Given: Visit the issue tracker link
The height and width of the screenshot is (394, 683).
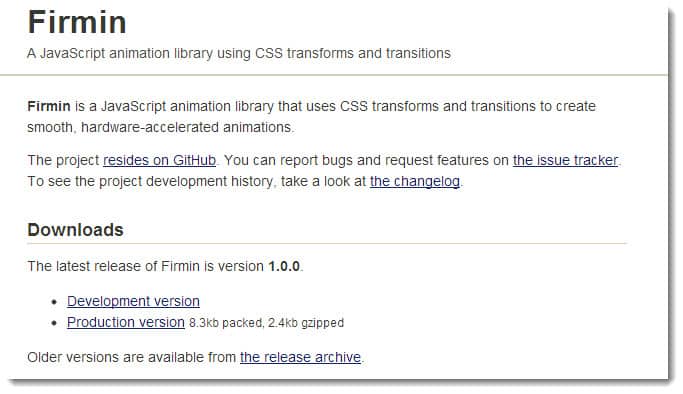Looking at the screenshot, I should (565, 161).
